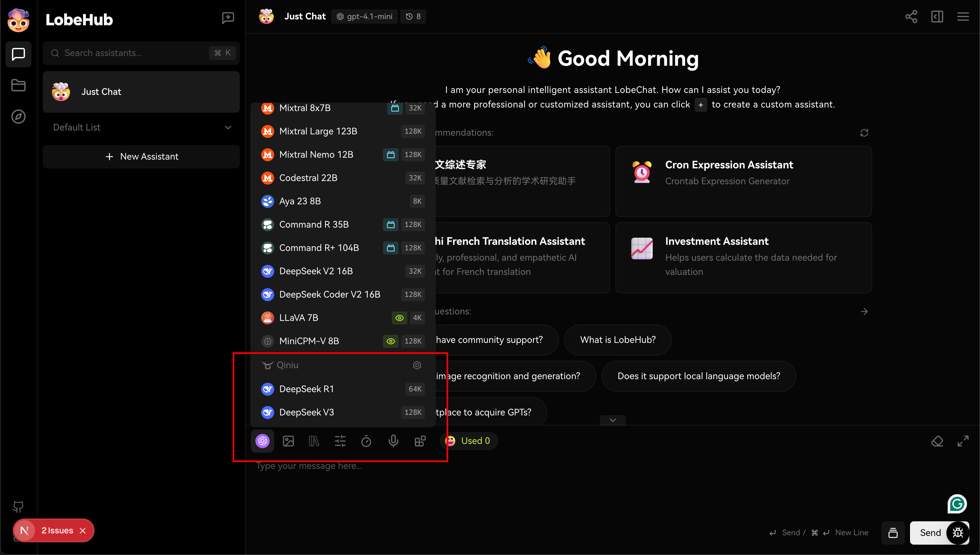Dismiss the 2 Issues badge
The height and width of the screenshot is (555, 980).
[x=83, y=531]
